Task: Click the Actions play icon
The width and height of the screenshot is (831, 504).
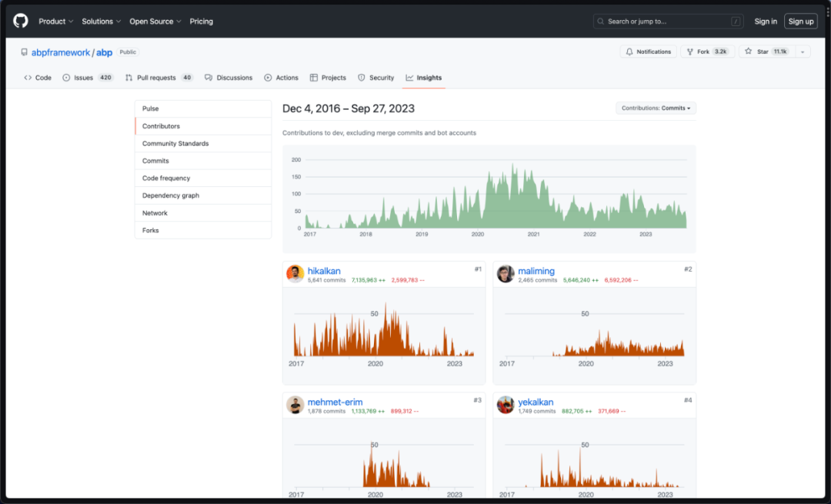Action: 269,78
